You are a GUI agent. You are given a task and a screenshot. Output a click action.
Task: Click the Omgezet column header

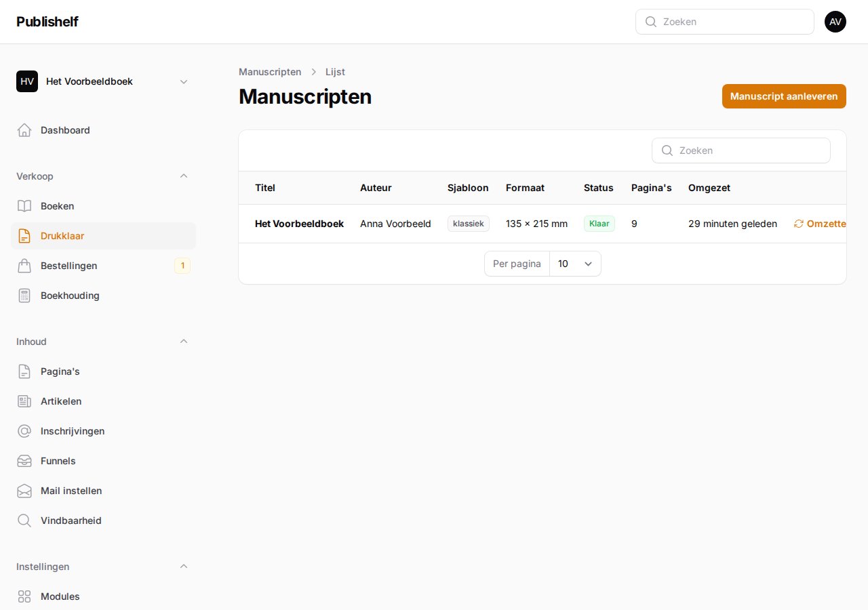709,188
